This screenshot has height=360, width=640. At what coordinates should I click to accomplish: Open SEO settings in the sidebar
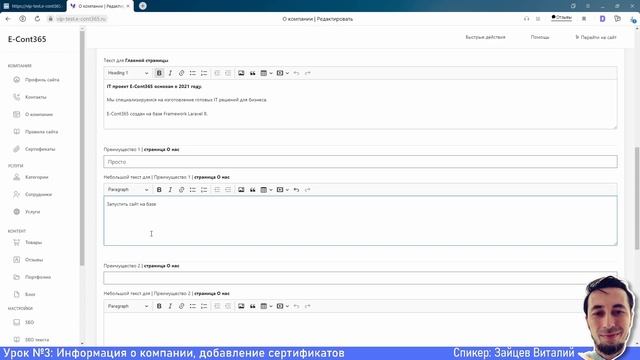coord(24,322)
